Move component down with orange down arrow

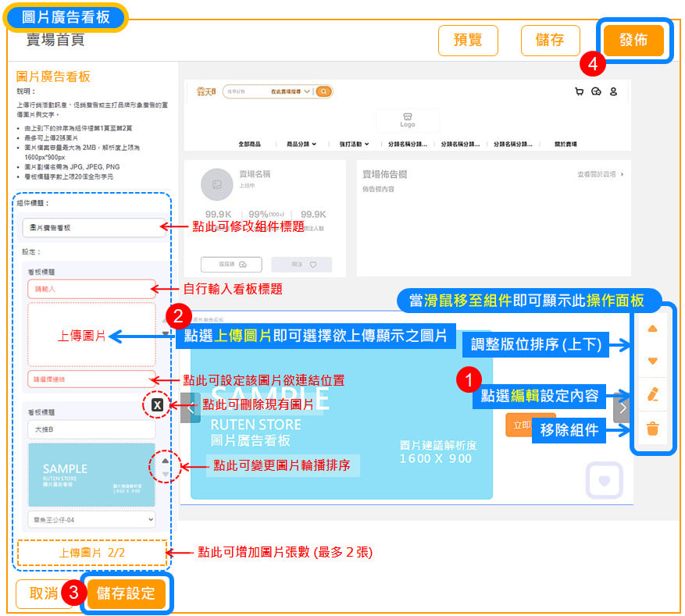coord(653,361)
